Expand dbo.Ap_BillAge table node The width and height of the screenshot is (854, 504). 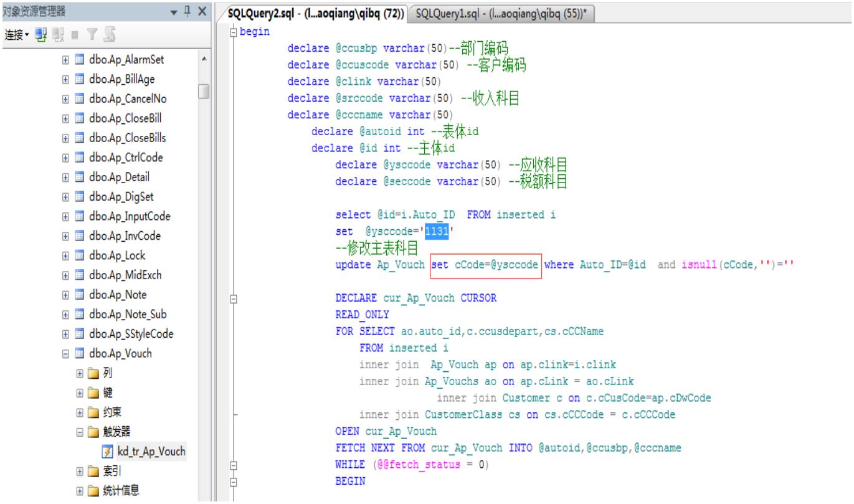point(65,80)
